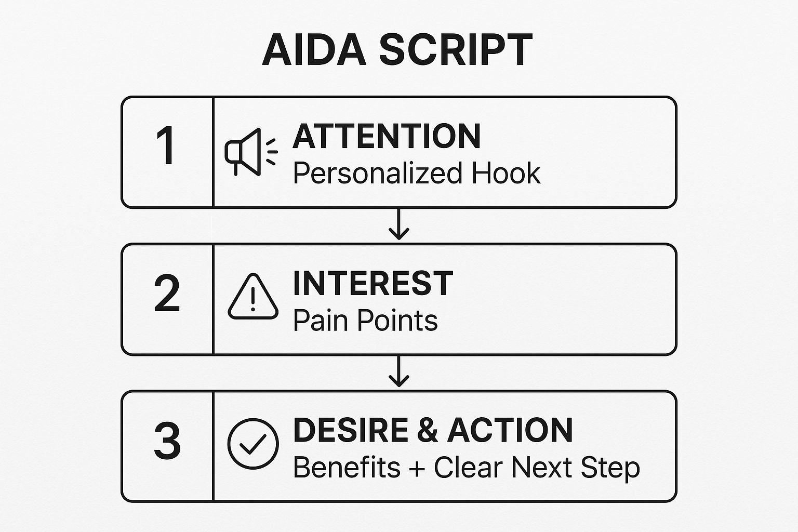The image size is (798, 532).
Task: Click the warning triangle icon beside INTEREST
Action: 253,297
